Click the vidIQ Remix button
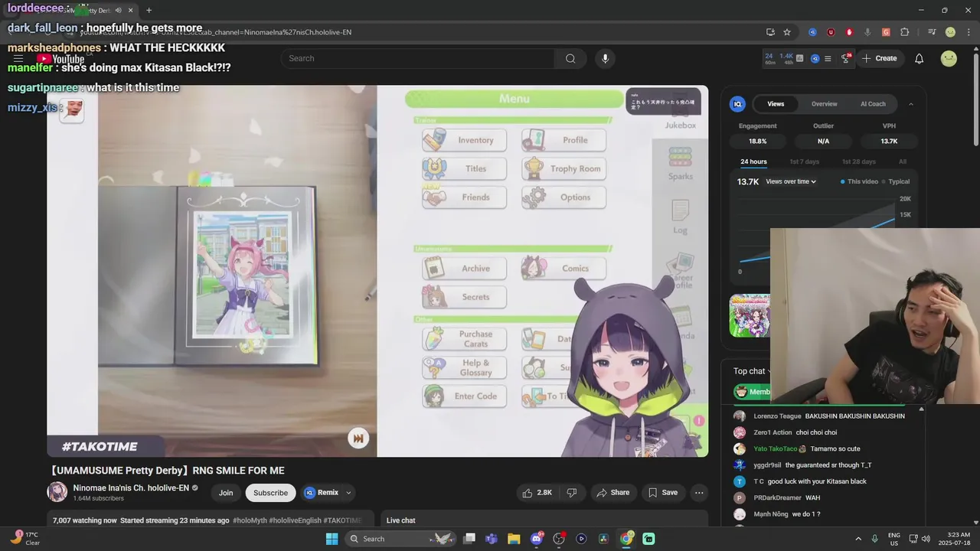980x551 pixels. tap(321, 493)
